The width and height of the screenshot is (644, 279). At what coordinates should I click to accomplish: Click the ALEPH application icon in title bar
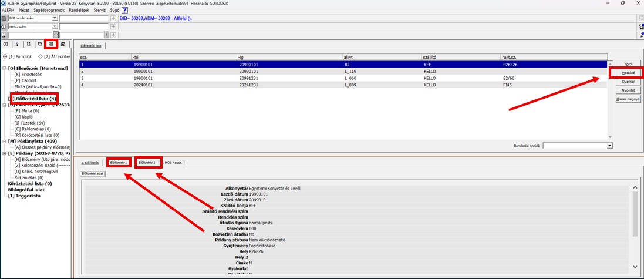click(x=4, y=3)
